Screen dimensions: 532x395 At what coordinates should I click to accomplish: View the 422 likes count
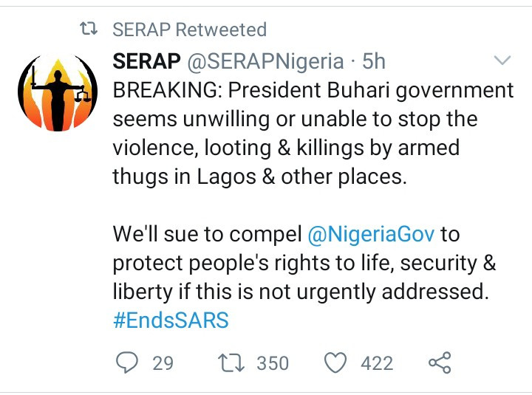click(377, 363)
